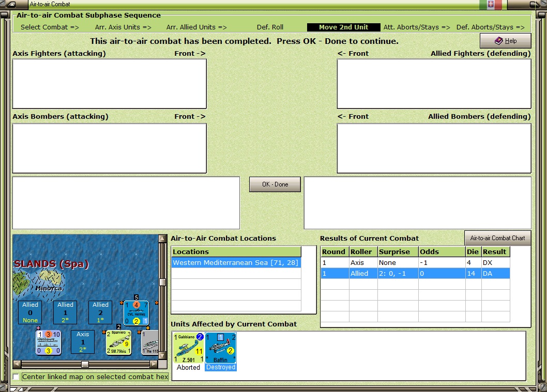The height and width of the screenshot is (392, 547).
Task: Click the CVL Hermes carrier counter on map
Action: point(136,313)
